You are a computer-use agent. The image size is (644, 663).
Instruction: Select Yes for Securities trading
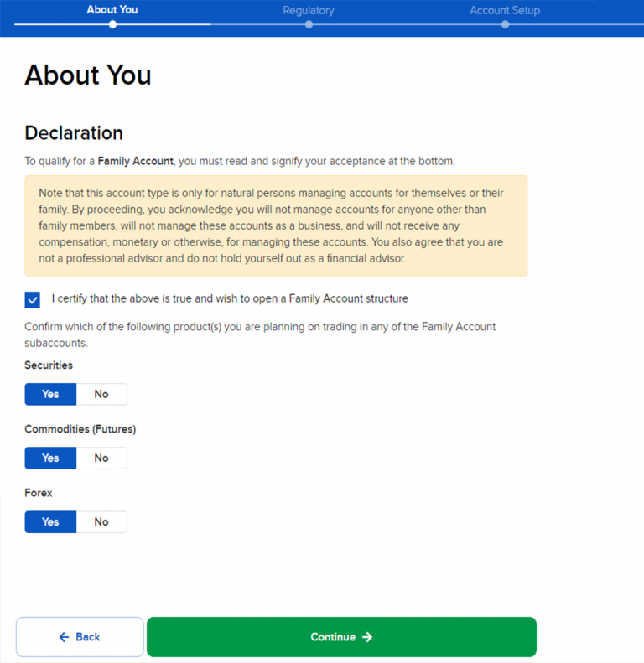(50, 394)
